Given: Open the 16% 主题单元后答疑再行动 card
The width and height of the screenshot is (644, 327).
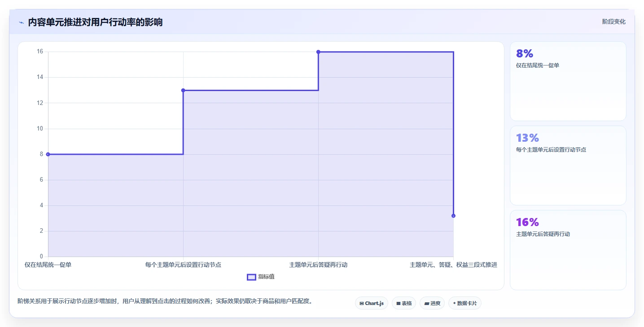Looking at the screenshot, I should pos(568,250).
